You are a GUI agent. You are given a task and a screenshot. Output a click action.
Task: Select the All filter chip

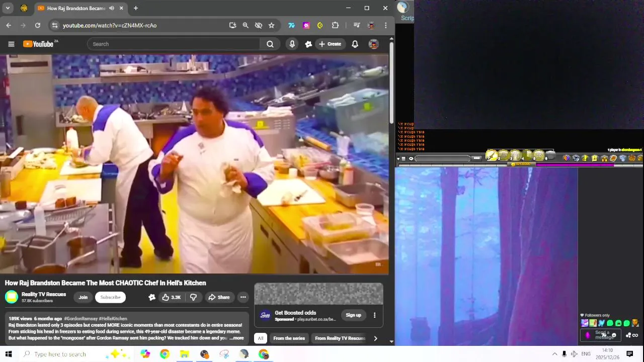click(x=260, y=338)
